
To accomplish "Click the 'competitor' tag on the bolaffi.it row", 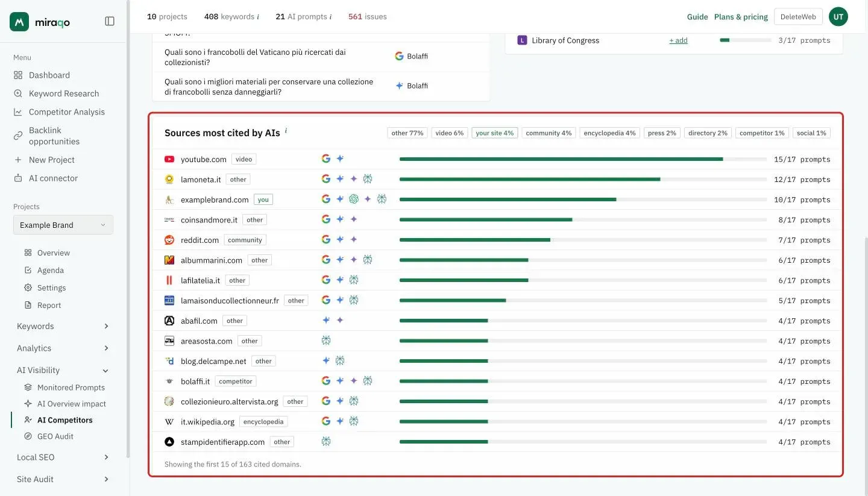I will click(x=236, y=381).
